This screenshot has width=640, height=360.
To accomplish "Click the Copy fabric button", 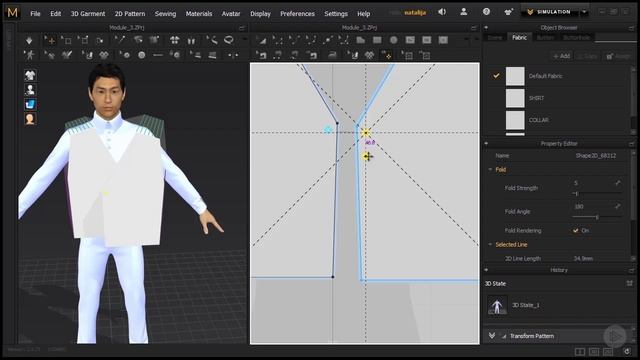I will click(x=588, y=56).
